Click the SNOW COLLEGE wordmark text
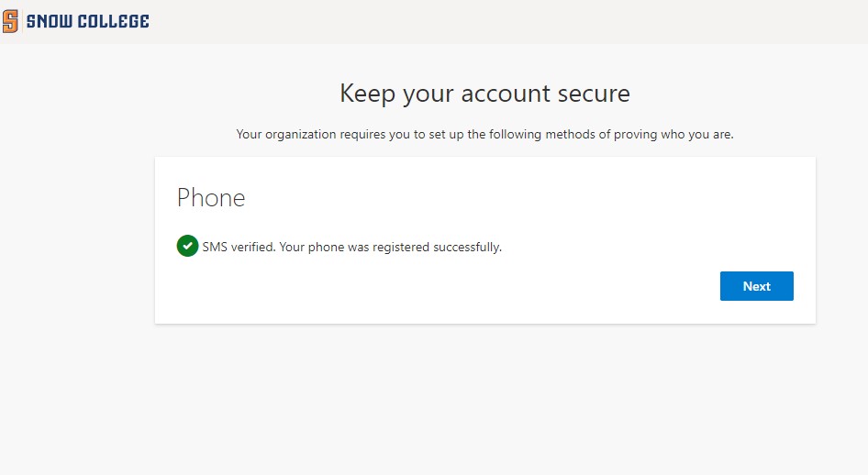Image resolution: width=868 pixels, height=475 pixels. tap(87, 21)
